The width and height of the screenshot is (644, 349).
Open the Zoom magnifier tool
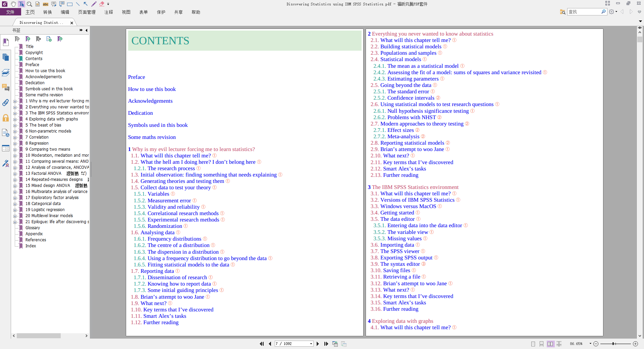pyautogui.click(x=30, y=4)
